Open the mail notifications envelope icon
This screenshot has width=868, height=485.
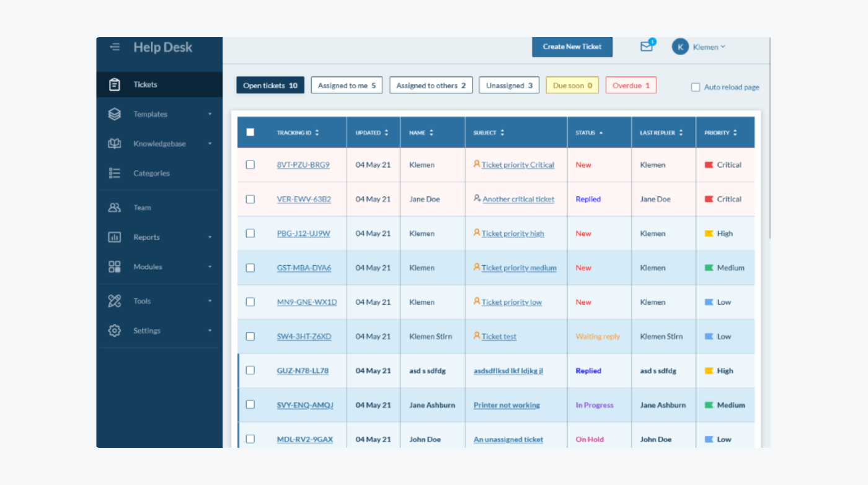tap(647, 46)
